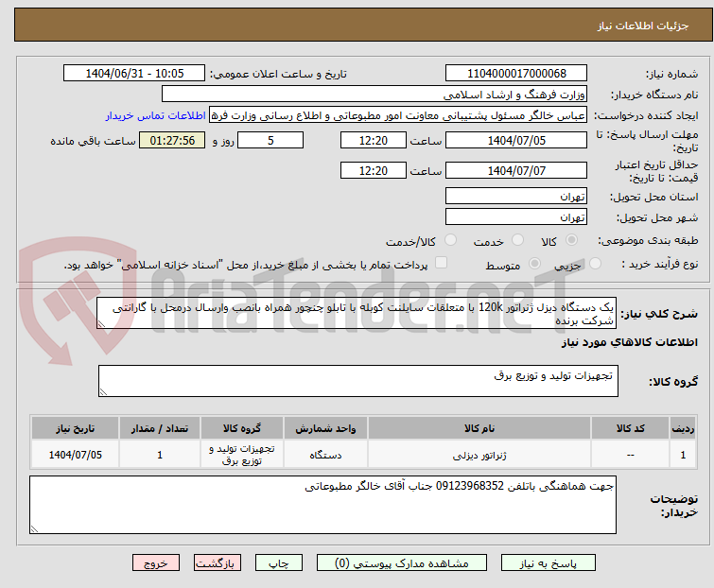Click the 'ردیف' column header
This screenshot has height=588, width=714.
(x=683, y=428)
